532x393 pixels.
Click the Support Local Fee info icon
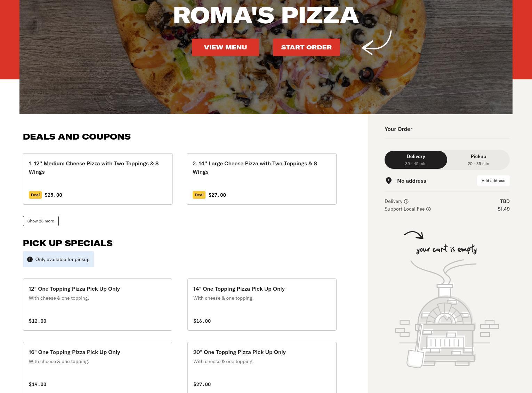click(428, 209)
